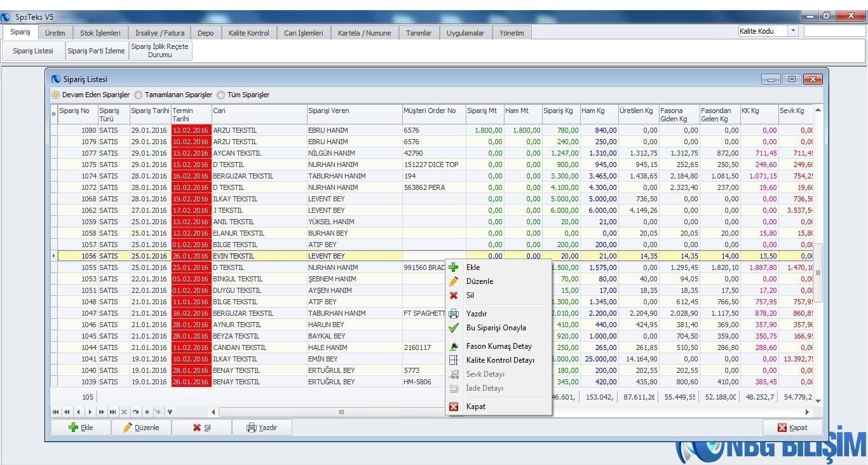The height and width of the screenshot is (465, 868).
Task: Click the horizontal scrollbar right arrow
Action: pos(808,412)
